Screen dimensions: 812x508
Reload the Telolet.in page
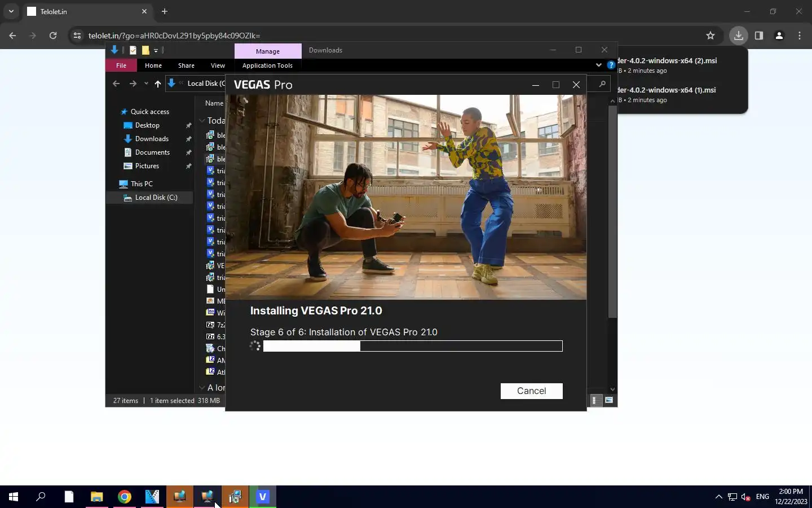point(53,36)
